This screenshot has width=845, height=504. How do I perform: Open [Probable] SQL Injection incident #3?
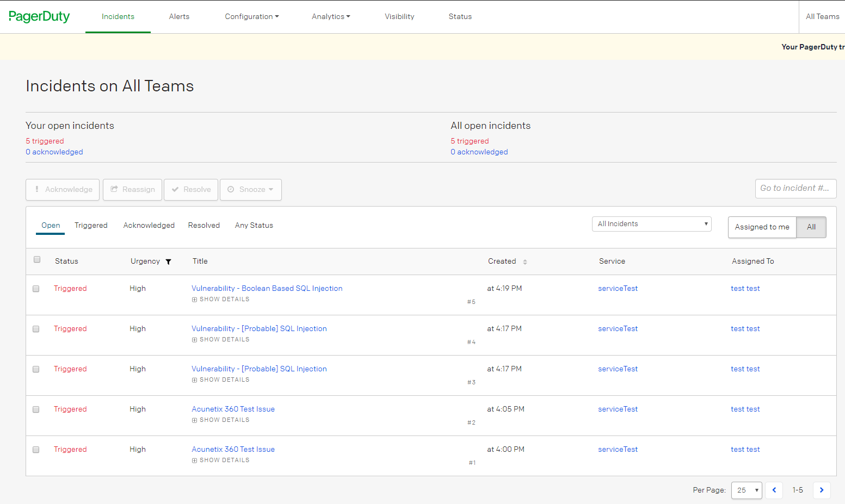tap(259, 369)
